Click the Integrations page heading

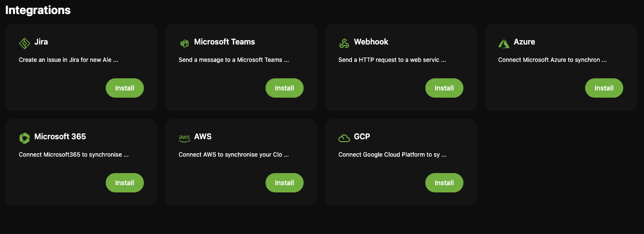(38, 10)
